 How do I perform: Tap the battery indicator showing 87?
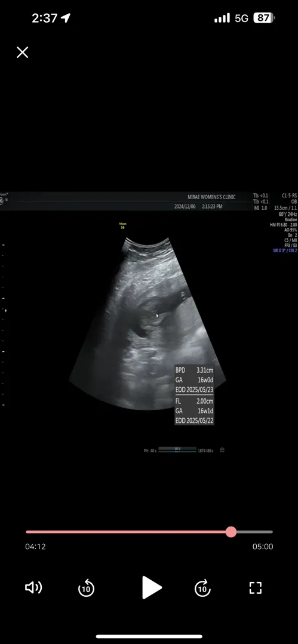tap(264, 18)
